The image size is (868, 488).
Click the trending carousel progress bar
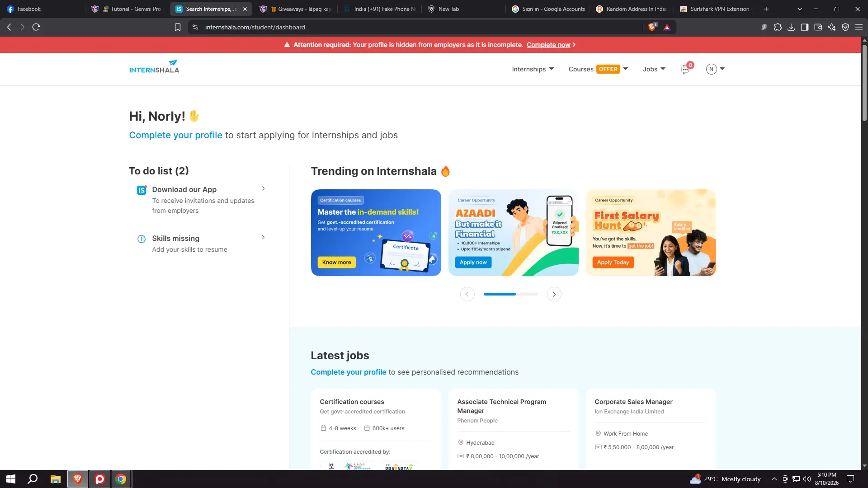(x=511, y=294)
